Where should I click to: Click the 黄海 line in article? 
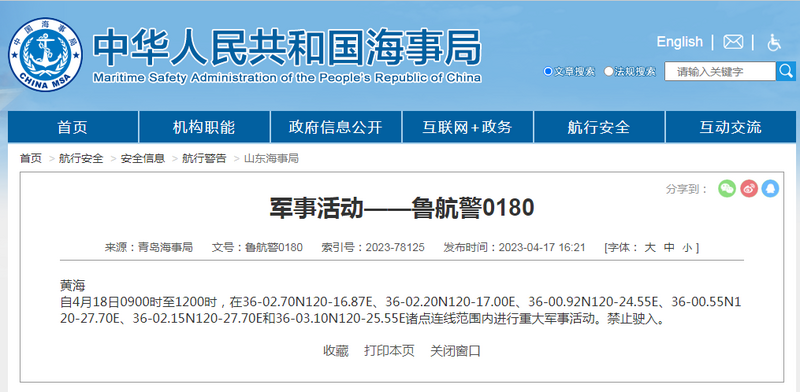[x=72, y=286]
